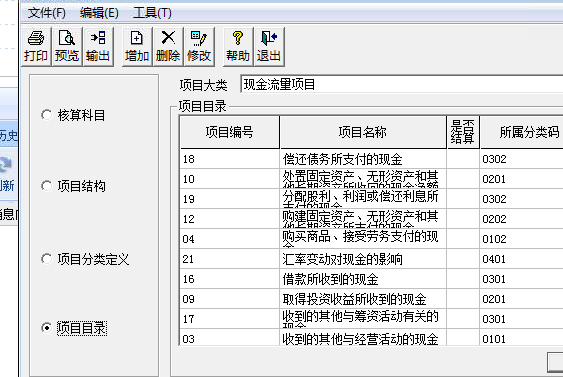Click the 项目名称 column header
Screen dimensions: 563x377
(x=363, y=132)
